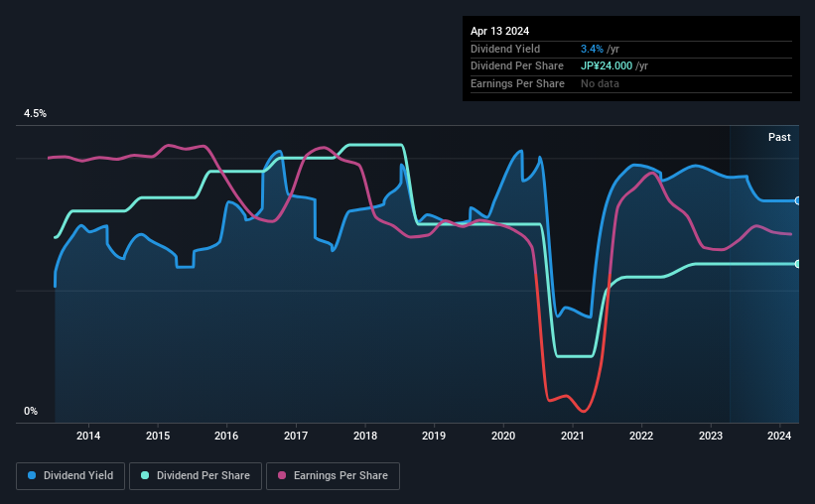Viewport: 815px width, 504px height.
Task: Click the 2018 x-axis label
Action: click(x=365, y=436)
